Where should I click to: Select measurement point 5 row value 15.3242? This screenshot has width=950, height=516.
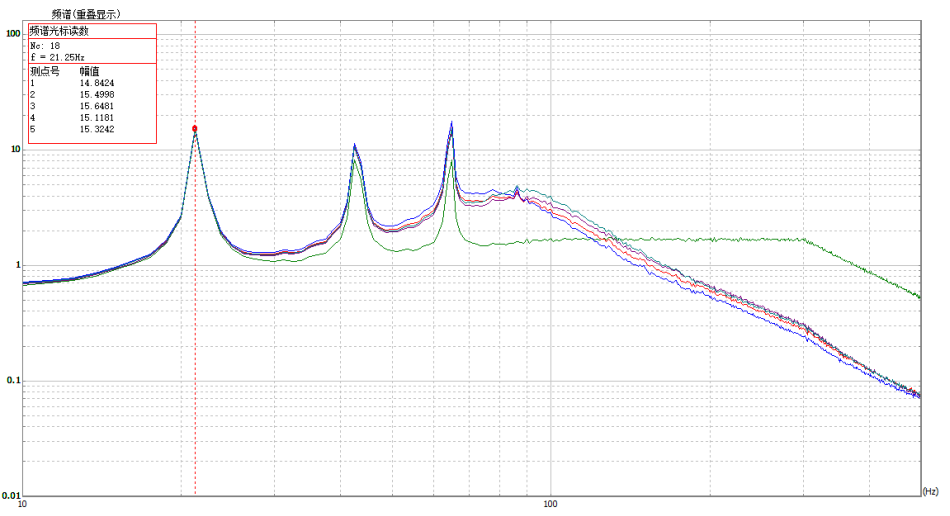pyautogui.click(x=96, y=129)
